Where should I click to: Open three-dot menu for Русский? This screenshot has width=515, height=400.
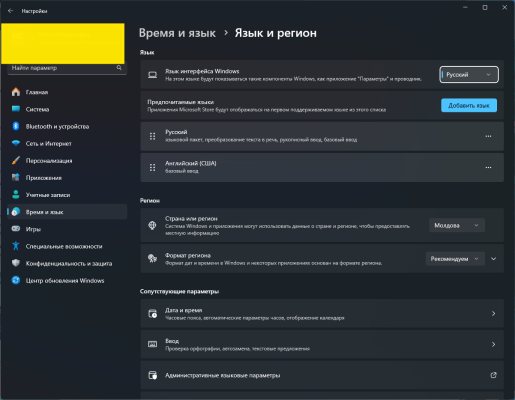[488, 136]
